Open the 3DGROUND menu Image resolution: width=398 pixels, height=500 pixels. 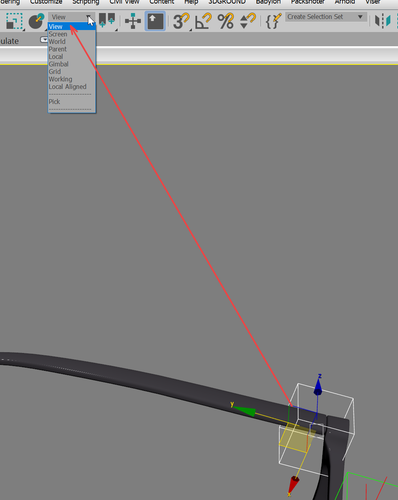click(227, 2)
